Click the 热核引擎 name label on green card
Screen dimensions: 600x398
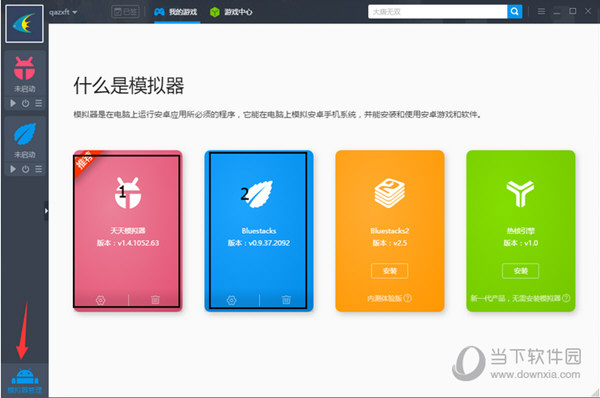pyautogui.click(x=520, y=230)
